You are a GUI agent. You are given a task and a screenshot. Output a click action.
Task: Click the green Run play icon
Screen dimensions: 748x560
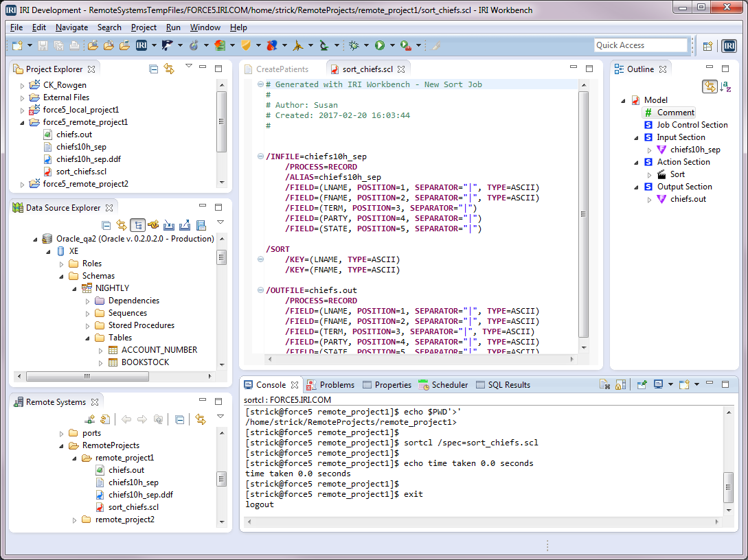pyautogui.click(x=380, y=46)
